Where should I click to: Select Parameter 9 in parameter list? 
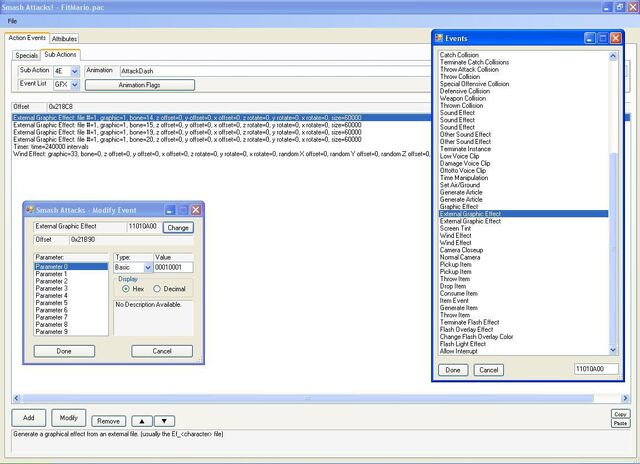[71, 332]
